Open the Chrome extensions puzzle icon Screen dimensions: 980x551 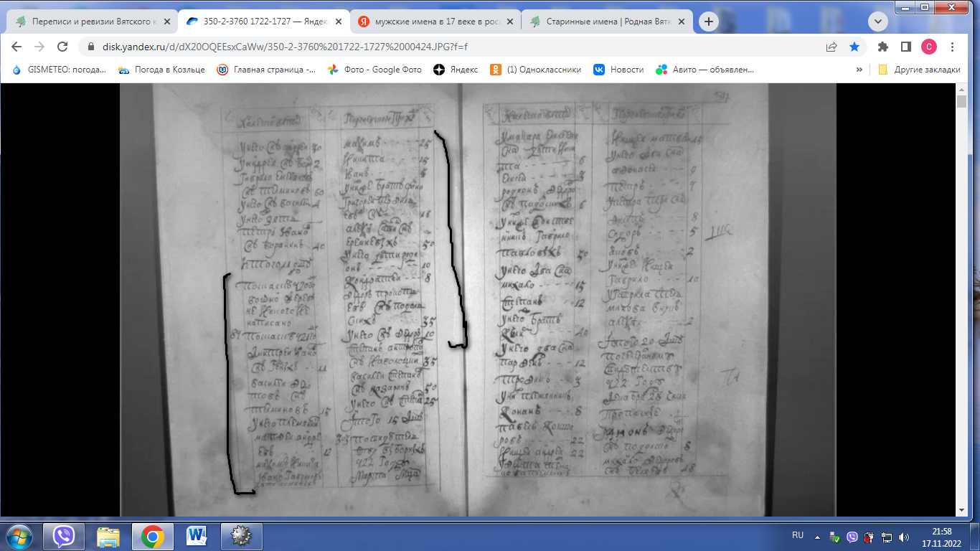[883, 47]
